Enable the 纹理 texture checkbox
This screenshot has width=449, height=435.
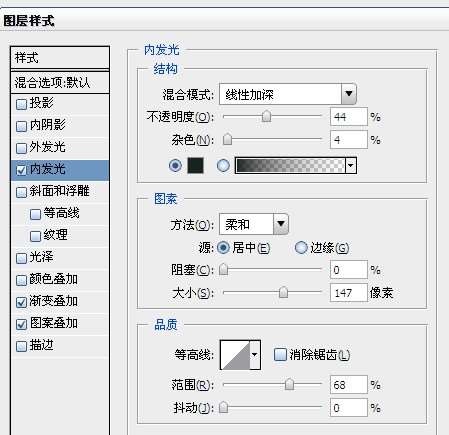tap(35, 236)
